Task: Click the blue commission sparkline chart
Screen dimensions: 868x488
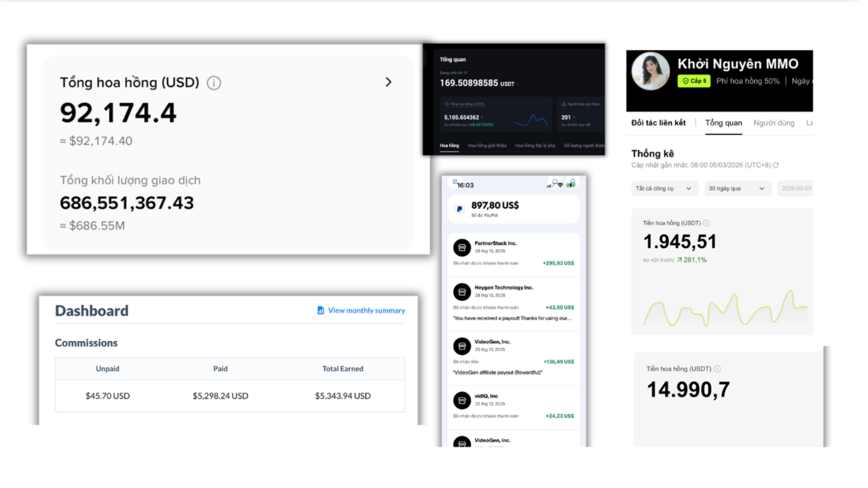Action: (x=531, y=120)
